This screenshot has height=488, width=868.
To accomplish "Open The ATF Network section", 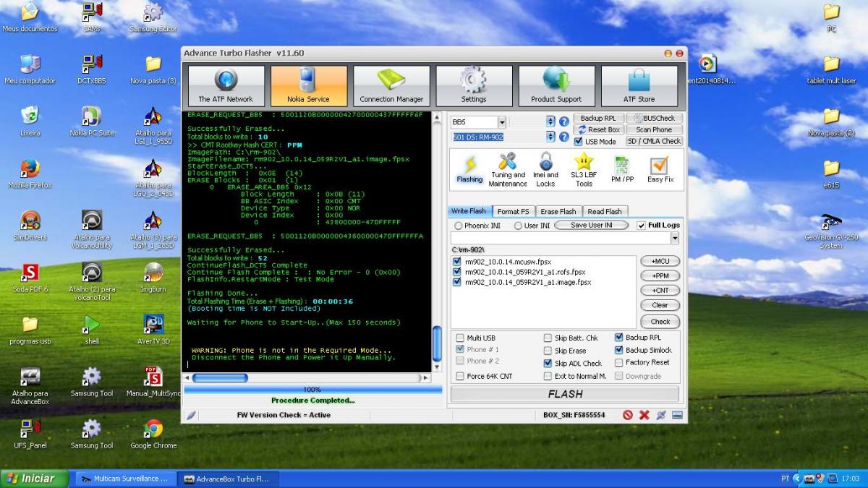I will (226, 86).
